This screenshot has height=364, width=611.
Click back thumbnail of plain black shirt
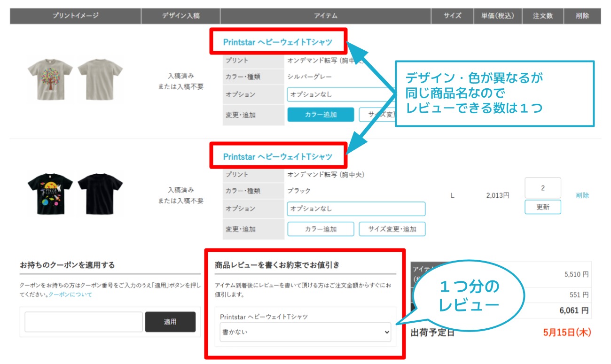(100, 194)
